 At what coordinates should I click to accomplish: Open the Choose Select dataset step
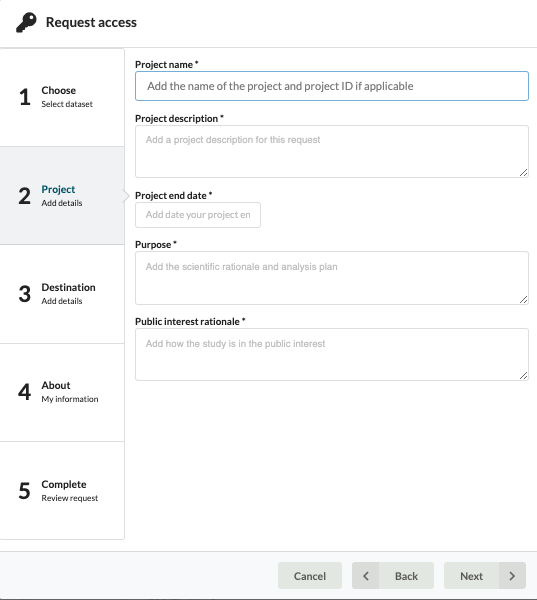(62, 97)
